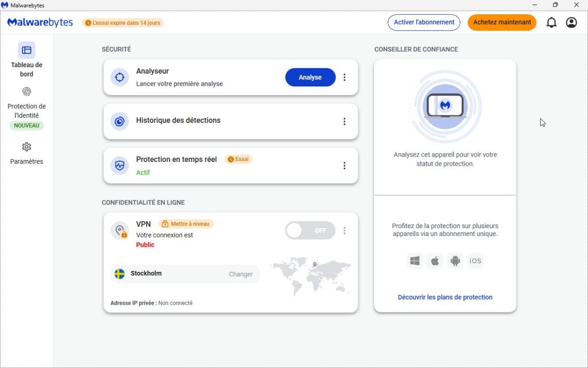This screenshot has width=588, height=368.
Task: Open Paramètres gear icon
Action: pyautogui.click(x=26, y=147)
